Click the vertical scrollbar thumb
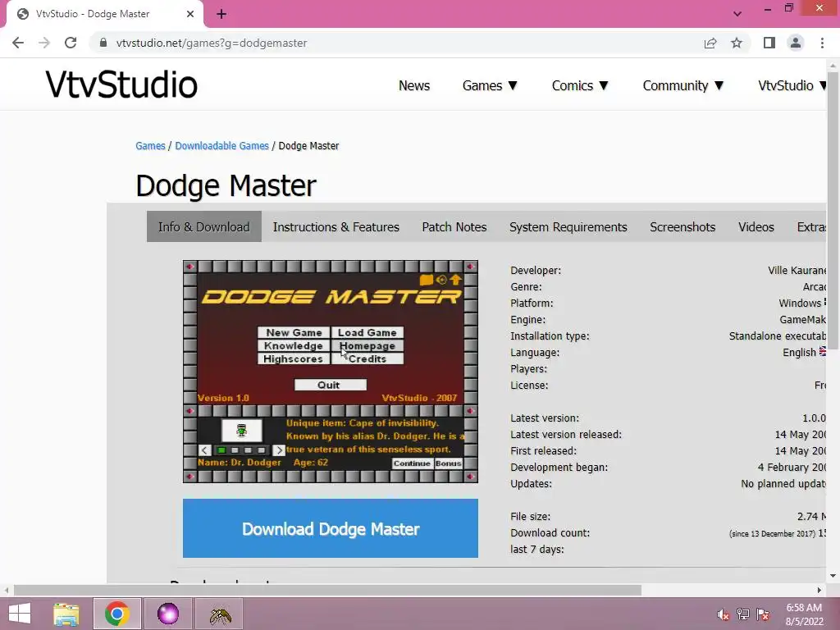This screenshot has width=840, height=630. (x=833, y=211)
